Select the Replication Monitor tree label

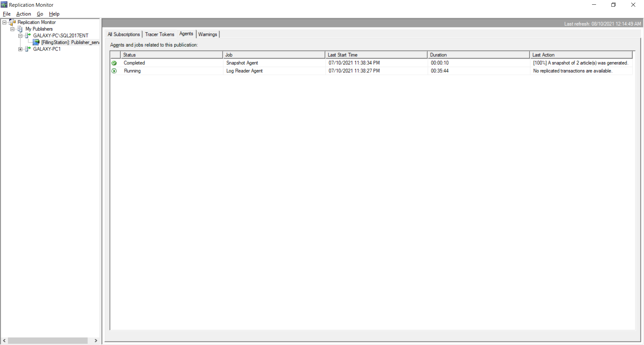37,22
